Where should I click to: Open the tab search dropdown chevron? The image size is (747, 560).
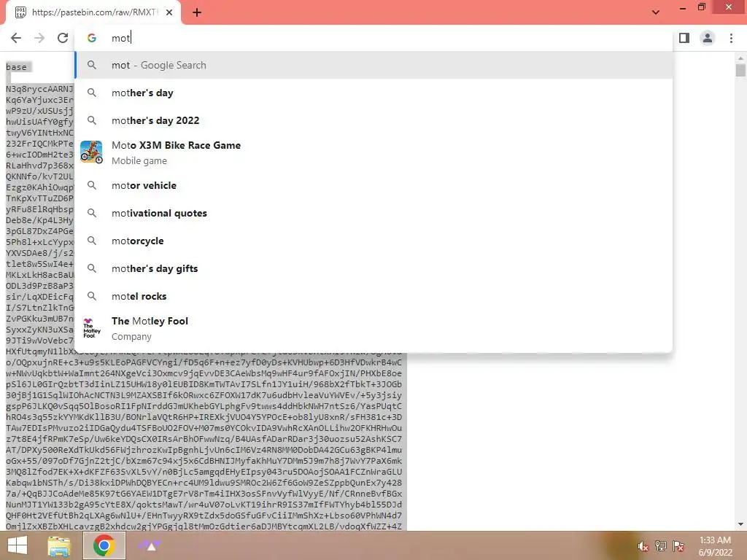click(656, 12)
